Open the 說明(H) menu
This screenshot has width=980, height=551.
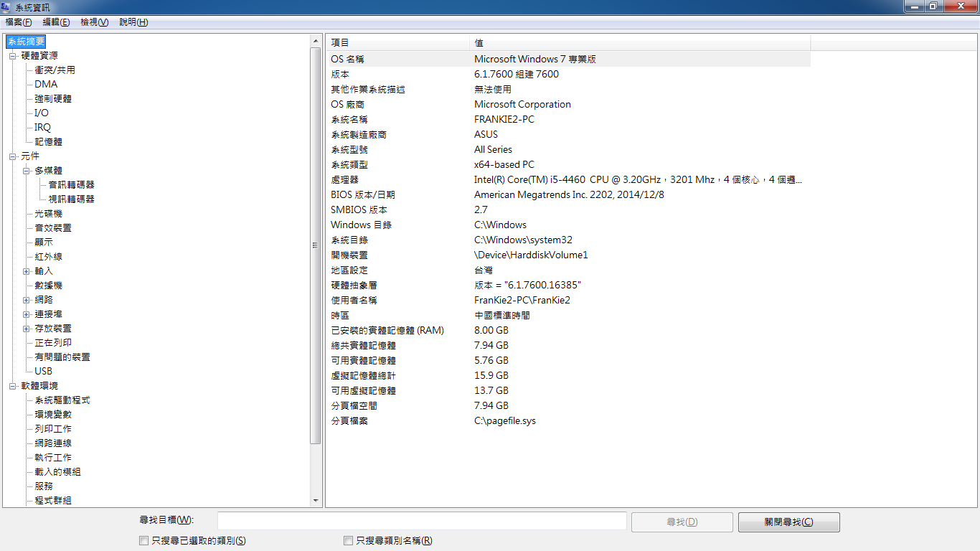(133, 22)
